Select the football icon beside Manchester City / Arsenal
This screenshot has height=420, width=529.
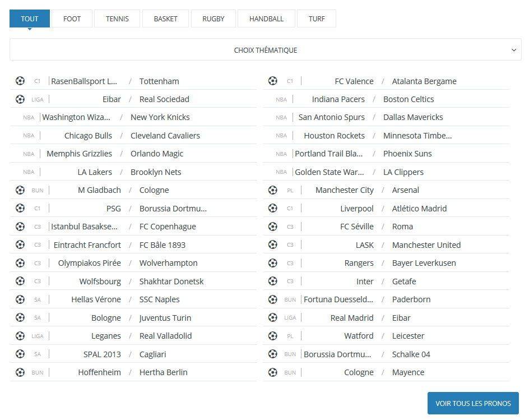coord(272,190)
